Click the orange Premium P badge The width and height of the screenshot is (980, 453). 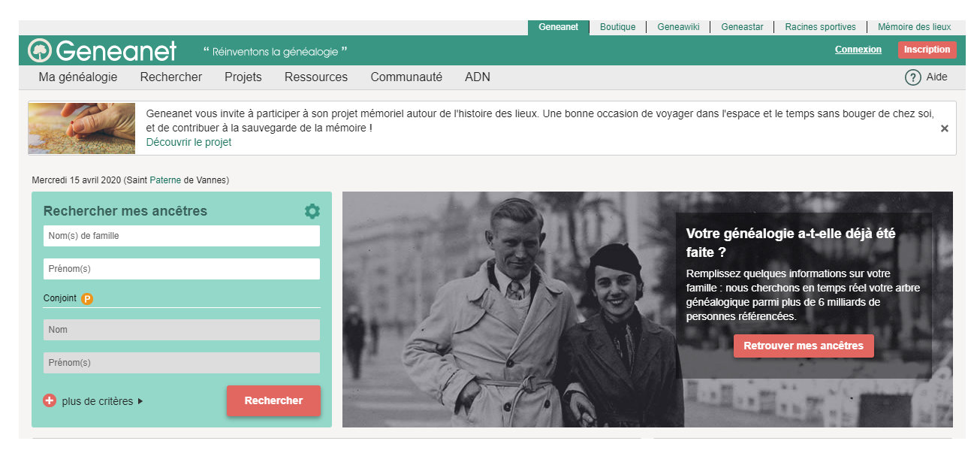[87, 299]
